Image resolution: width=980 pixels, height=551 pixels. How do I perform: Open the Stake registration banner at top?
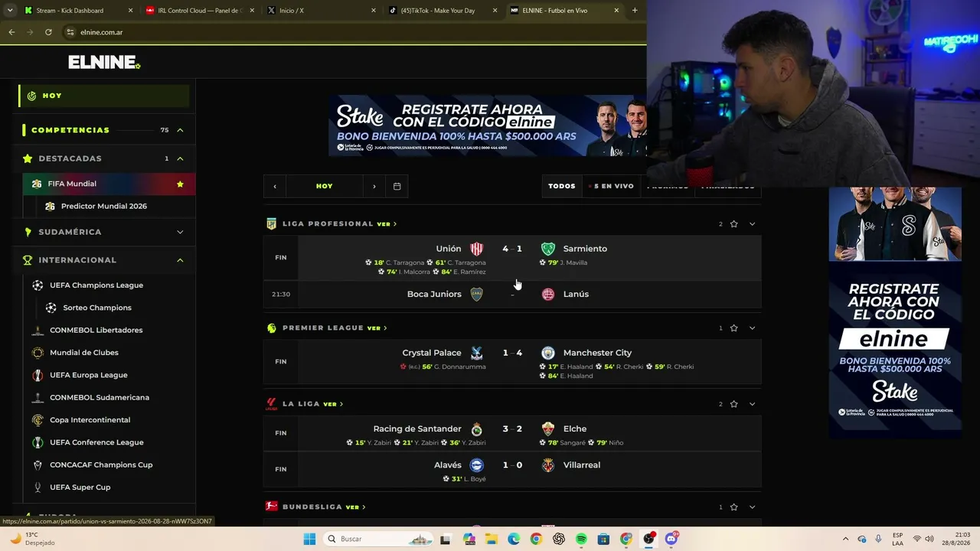(x=488, y=126)
